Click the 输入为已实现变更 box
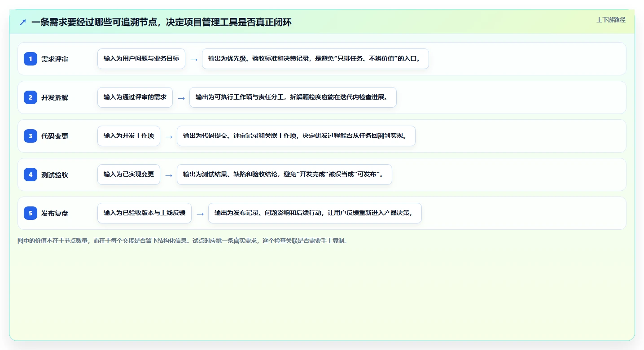Screen dimensions: 644x350 coord(129,175)
